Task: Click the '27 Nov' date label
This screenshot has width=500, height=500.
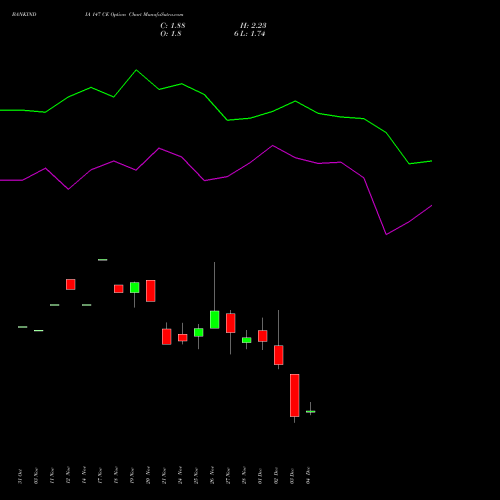Action: pos(228,476)
